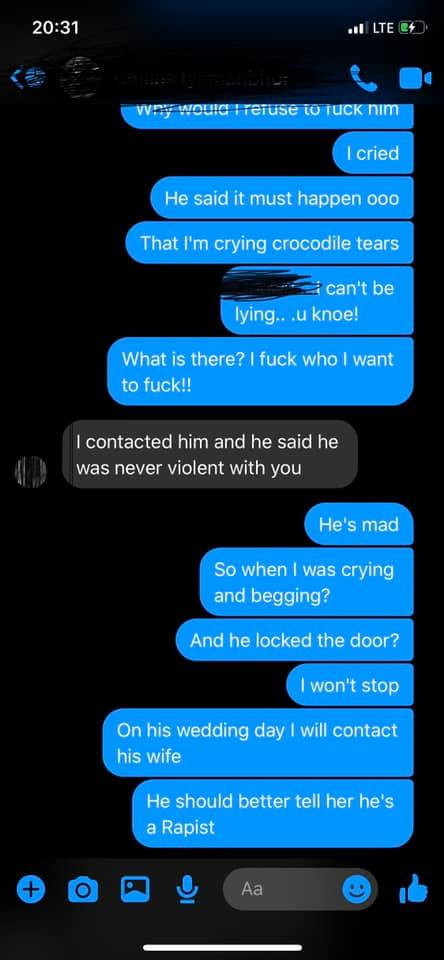Select "And he locked the door?" bubble
Viewport: 444px width, 960px height.
[x=295, y=640]
